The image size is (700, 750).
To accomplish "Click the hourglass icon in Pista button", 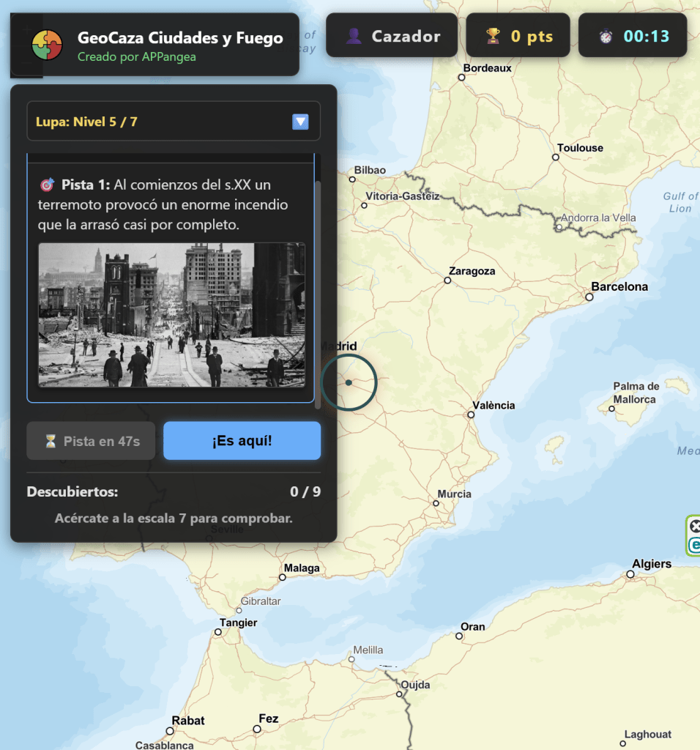I will click(x=51, y=441).
